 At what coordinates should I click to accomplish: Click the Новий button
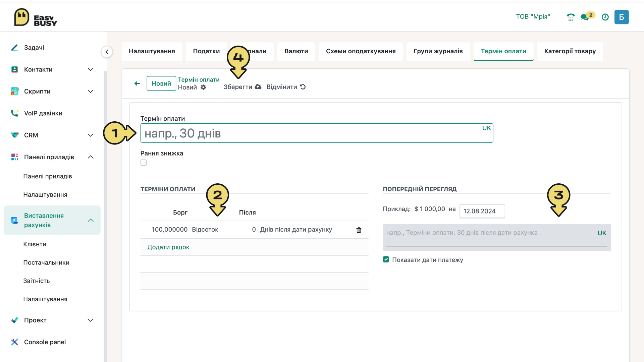[161, 83]
